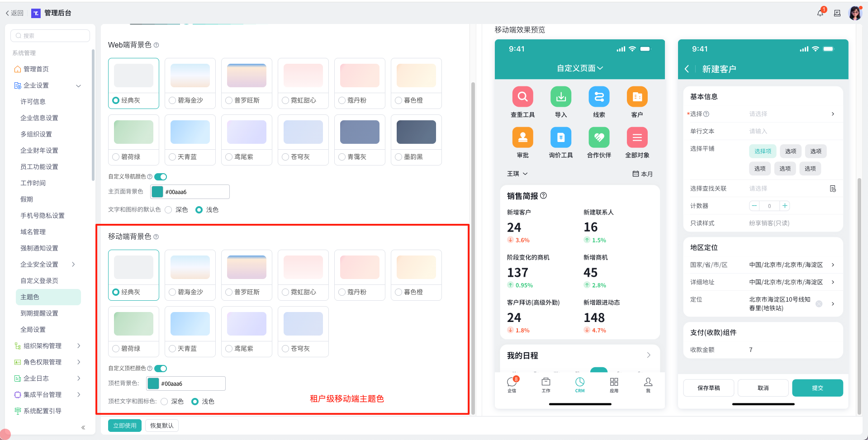Click the 顶栏背景色 color swatch

pos(153,383)
